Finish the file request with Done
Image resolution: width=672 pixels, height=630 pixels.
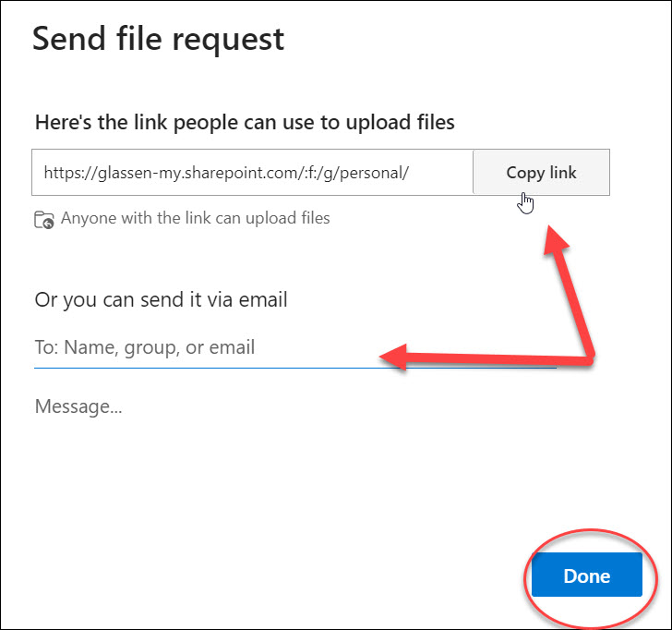pos(587,575)
